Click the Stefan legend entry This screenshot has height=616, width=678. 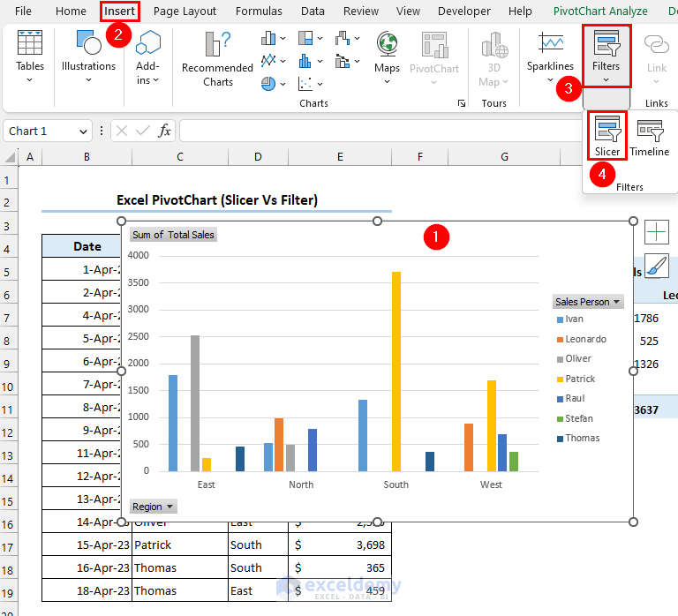575,418
